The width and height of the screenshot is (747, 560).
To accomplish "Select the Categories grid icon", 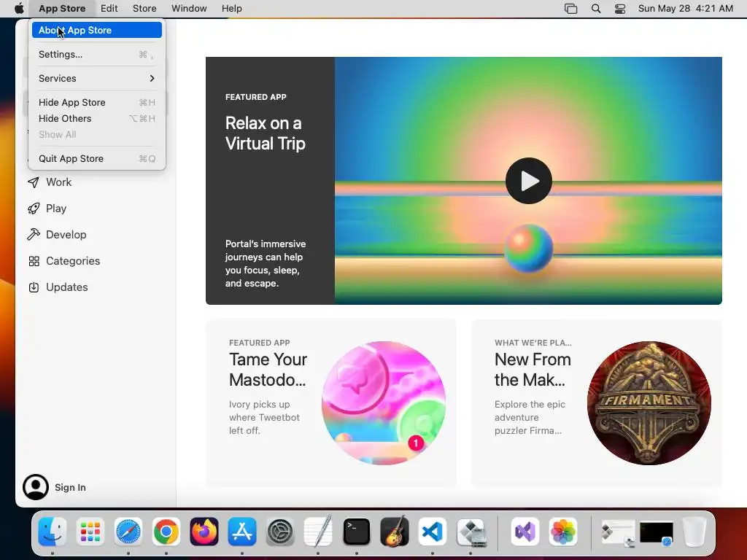I will coord(34,261).
